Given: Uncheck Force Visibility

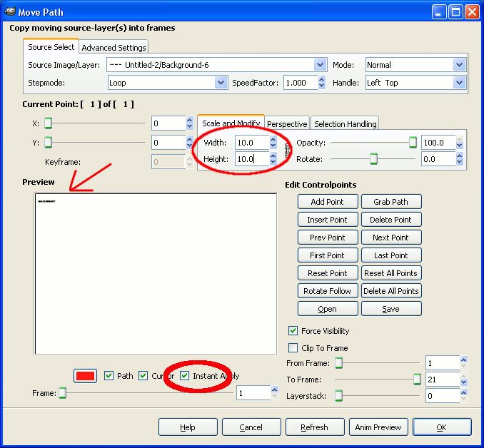Looking at the screenshot, I should [293, 331].
